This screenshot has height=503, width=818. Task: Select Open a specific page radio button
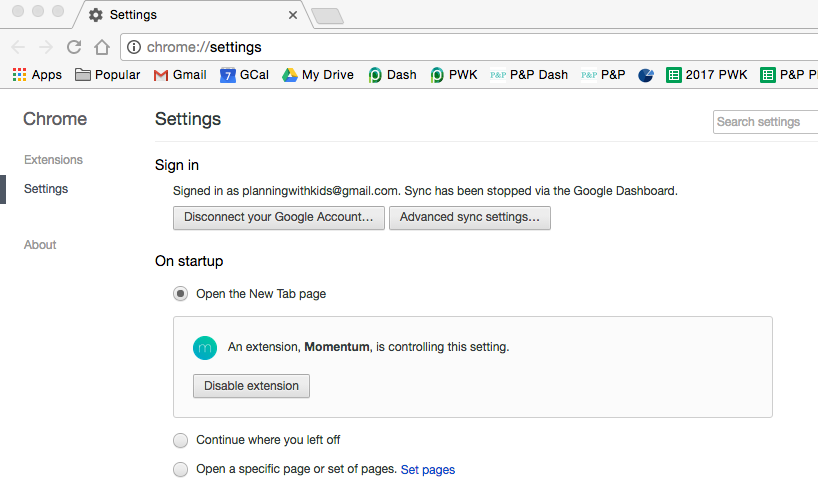[180, 469]
